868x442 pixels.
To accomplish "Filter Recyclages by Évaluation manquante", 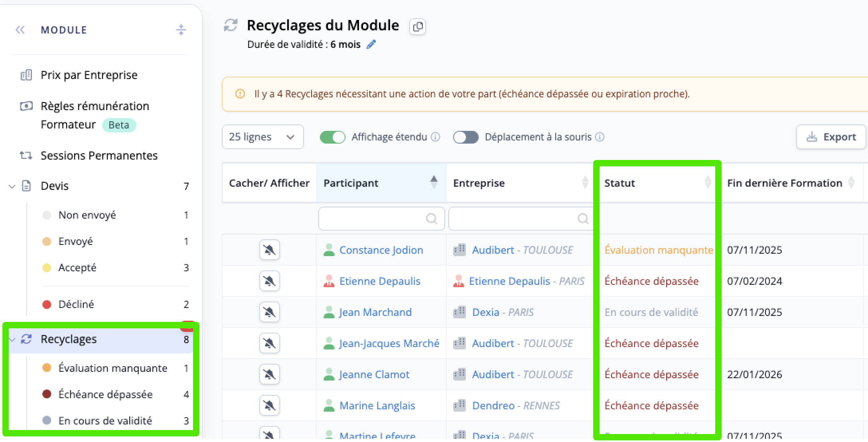I will 113,368.
